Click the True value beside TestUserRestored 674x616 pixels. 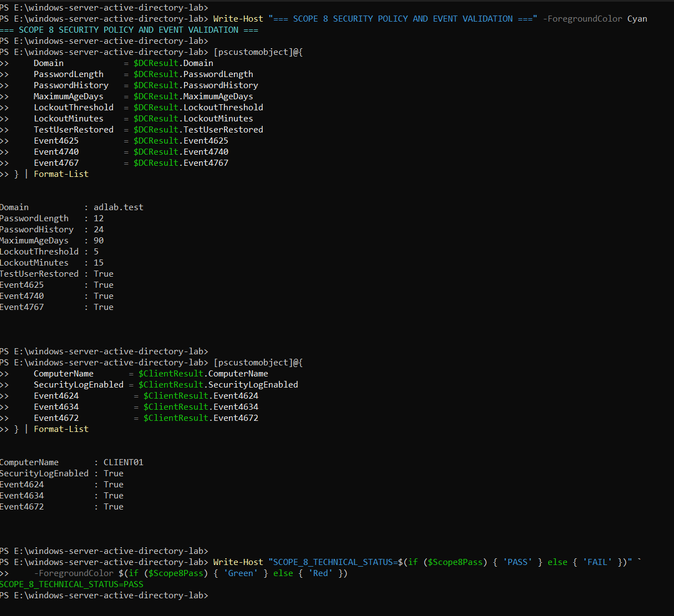[x=104, y=274]
